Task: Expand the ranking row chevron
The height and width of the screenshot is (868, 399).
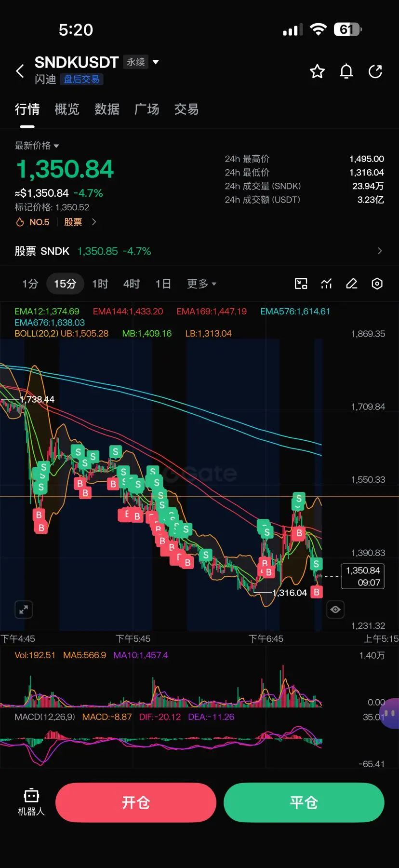Action: pyautogui.click(x=94, y=222)
